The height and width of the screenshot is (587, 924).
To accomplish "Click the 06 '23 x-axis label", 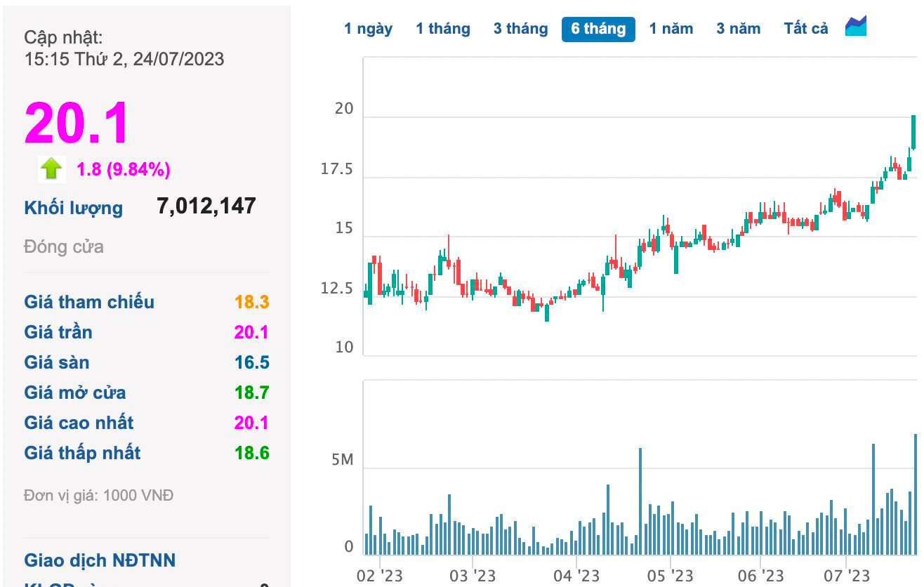I will click(760, 576).
